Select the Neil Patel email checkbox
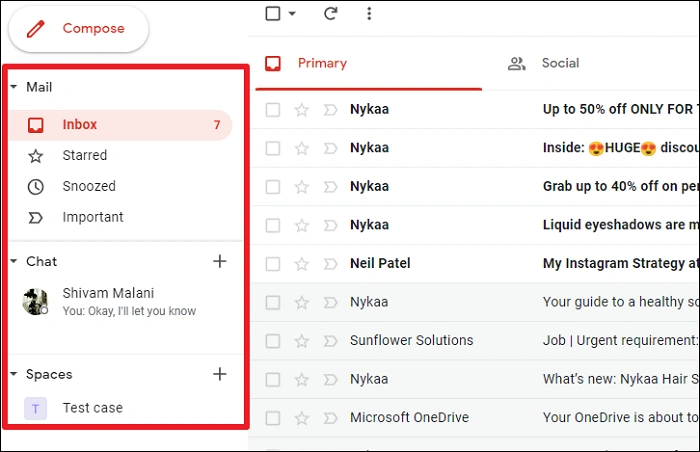The height and width of the screenshot is (452, 700). tap(273, 264)
